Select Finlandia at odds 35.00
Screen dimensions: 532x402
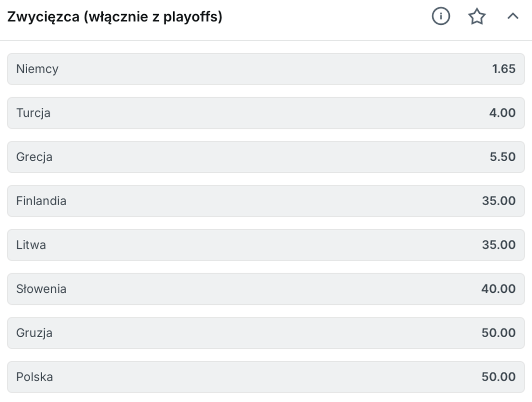point(266,201)
